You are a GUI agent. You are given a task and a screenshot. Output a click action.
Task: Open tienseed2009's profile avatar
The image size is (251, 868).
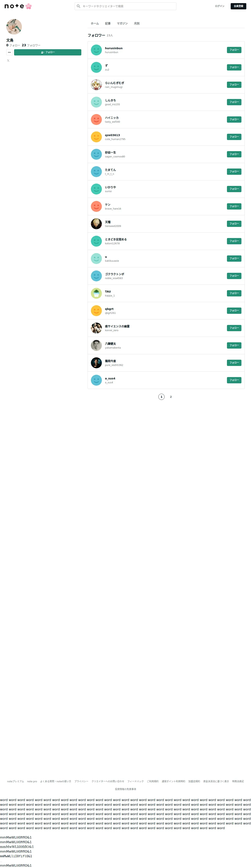pos(96,224)
